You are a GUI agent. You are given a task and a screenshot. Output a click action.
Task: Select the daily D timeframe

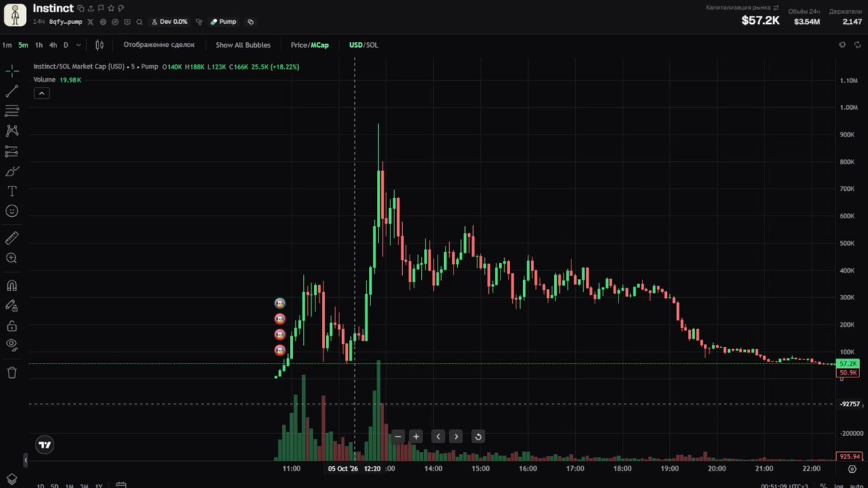click(x=66, y=45)
